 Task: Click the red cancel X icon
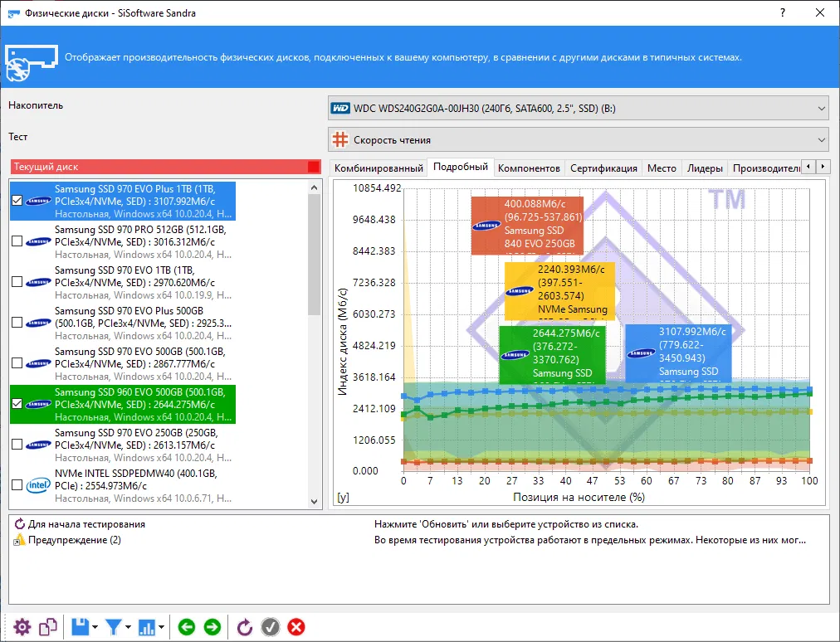295,627
